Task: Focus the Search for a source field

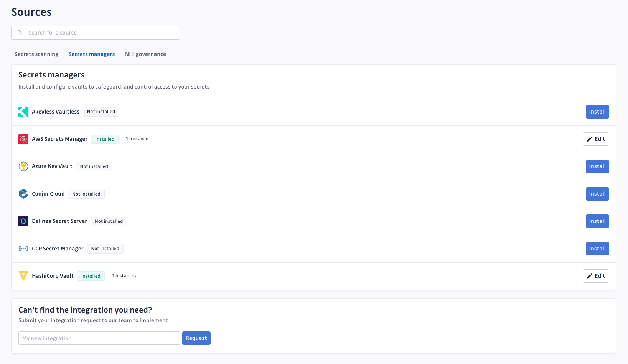Action: click(x=96, y=33)
